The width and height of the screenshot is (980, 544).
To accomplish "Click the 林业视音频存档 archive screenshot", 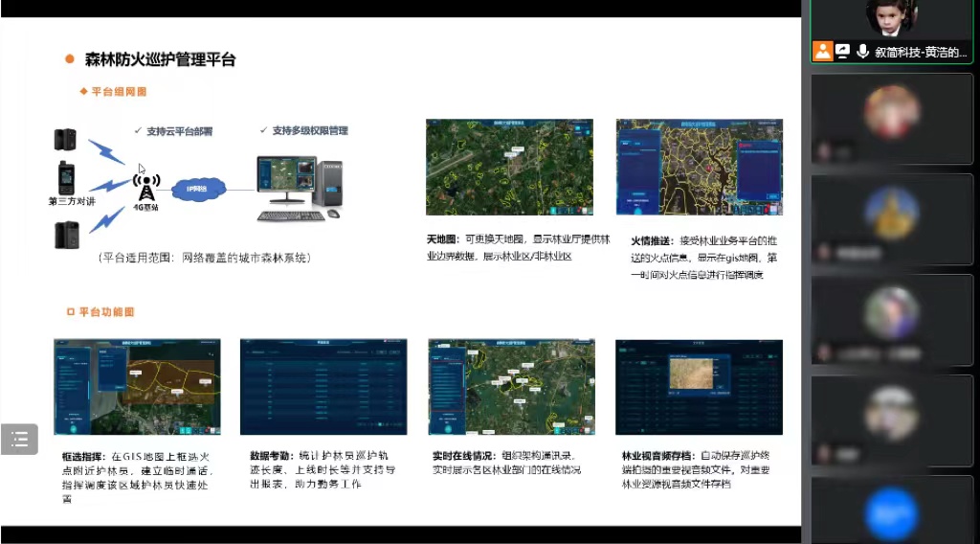I will pos(699,387).
